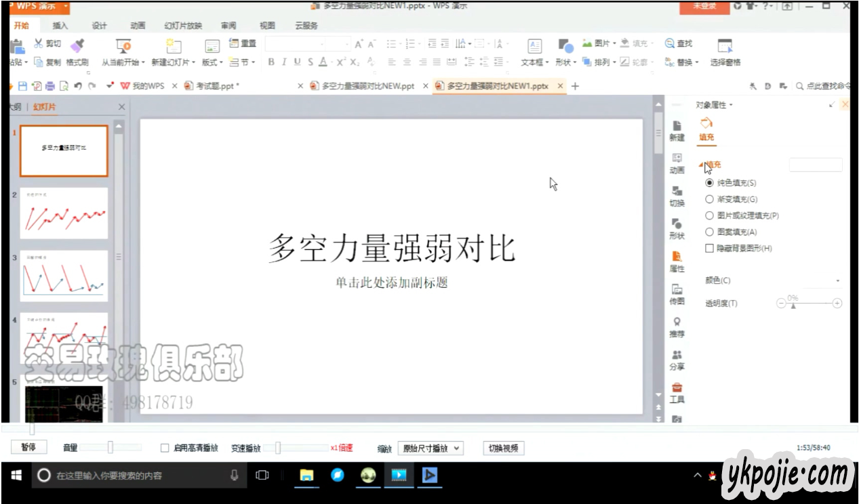The height and width of the screenshot is (504, 859).
Task: Switch to the 考试题.ppt document tab
Action: 217,86
